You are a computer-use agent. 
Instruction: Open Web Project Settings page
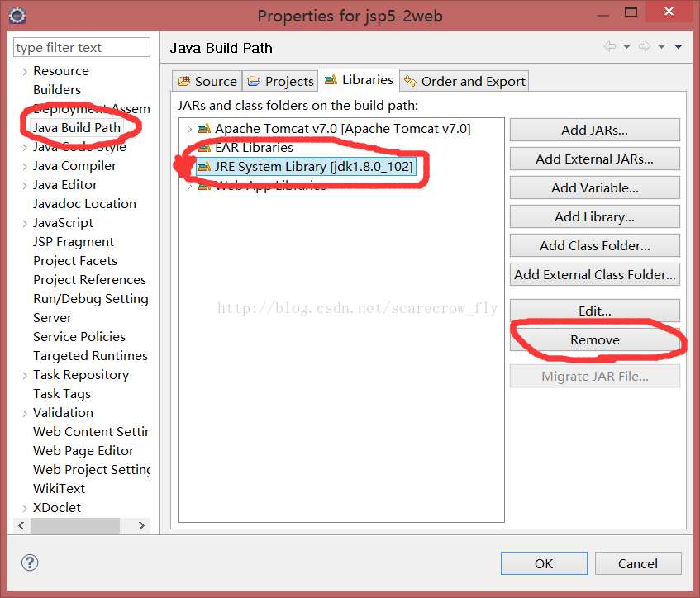(x=92, y=469)
